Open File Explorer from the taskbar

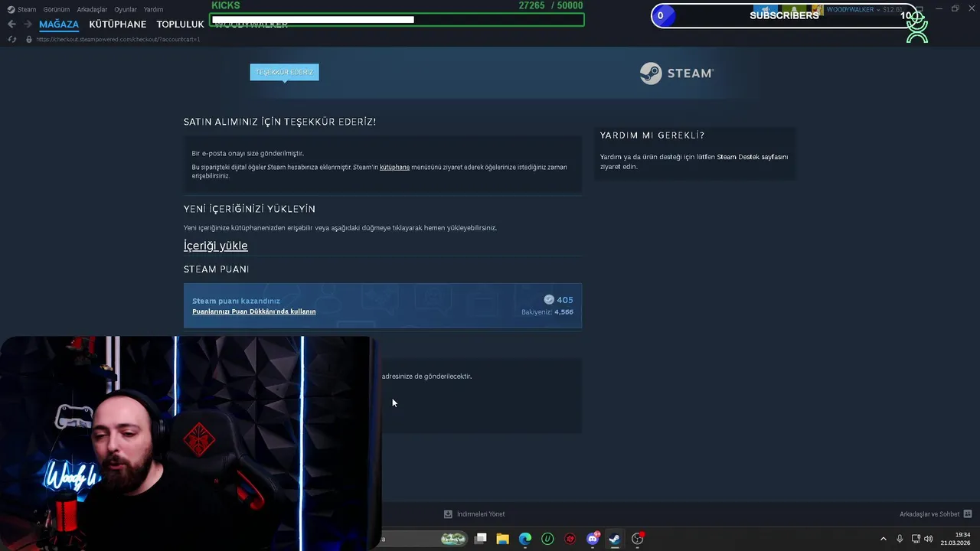coord(502,539)
